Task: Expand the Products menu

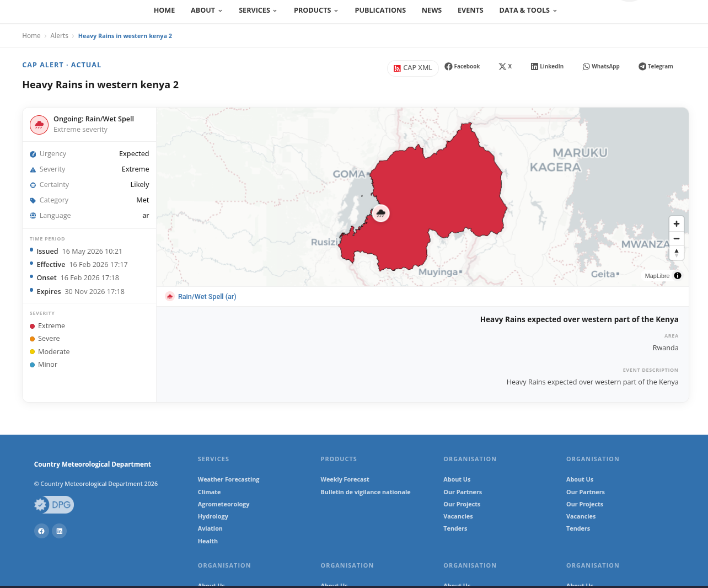Action: tap(316, 10)
